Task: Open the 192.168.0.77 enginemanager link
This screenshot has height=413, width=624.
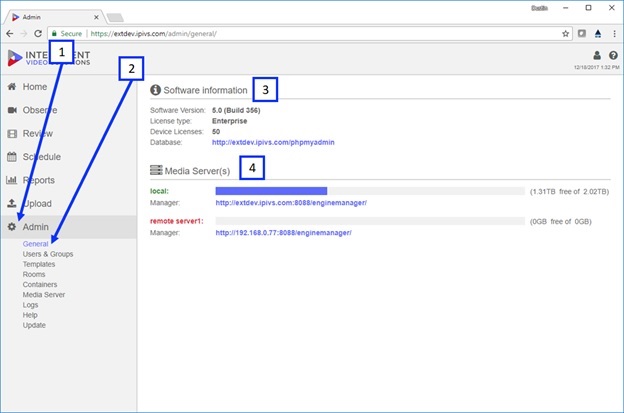Action: click(283, 233)
